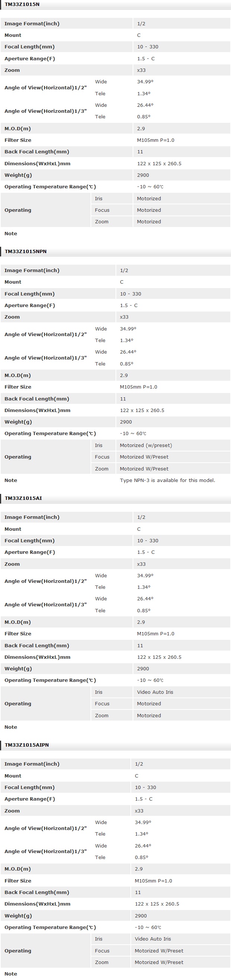Click 'Motorized (w/preset)' iris value under TM33Z1015NPN
The height and width of the screenshot is (980, 231).
pyautogui.click(x=146, y=445)
